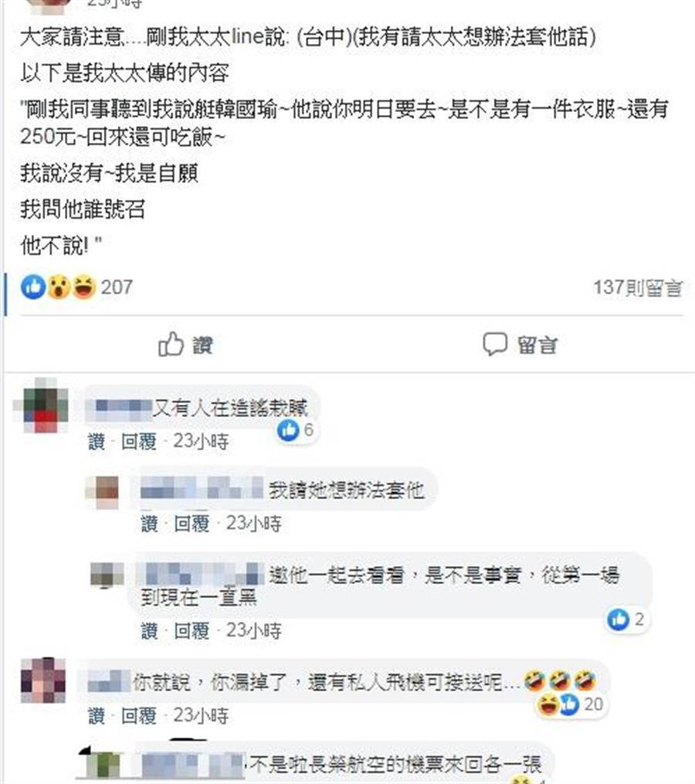Click the wow face reaction icon on post

59,287
